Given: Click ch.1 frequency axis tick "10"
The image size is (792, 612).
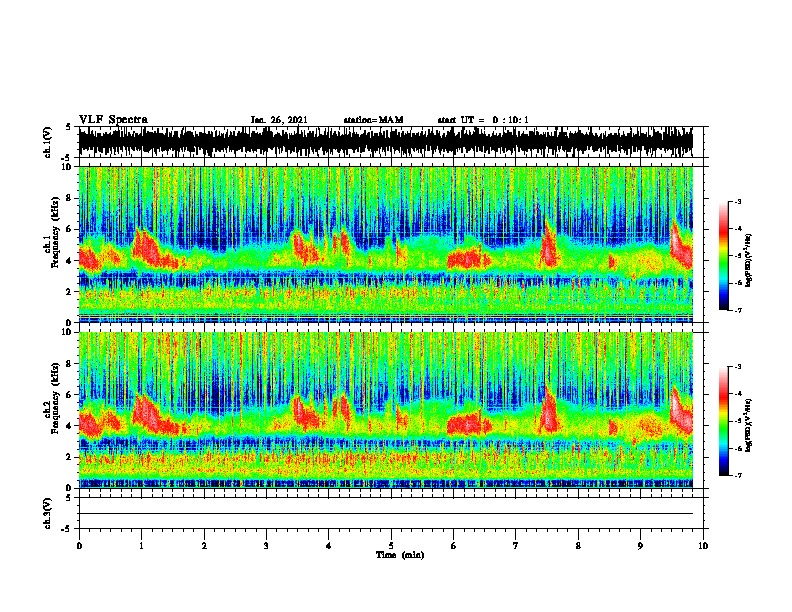Looking at the screenshot, I should (x=67, y=167).
